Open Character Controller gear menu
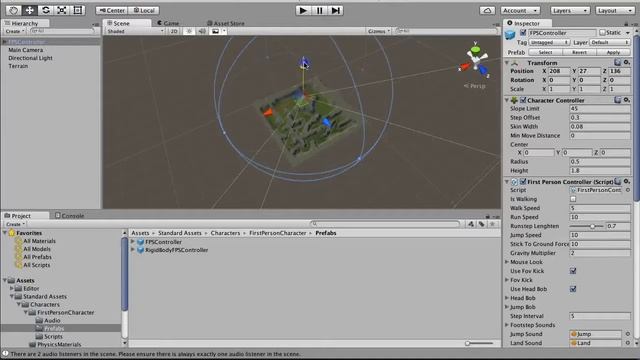 tap(627, 100)
